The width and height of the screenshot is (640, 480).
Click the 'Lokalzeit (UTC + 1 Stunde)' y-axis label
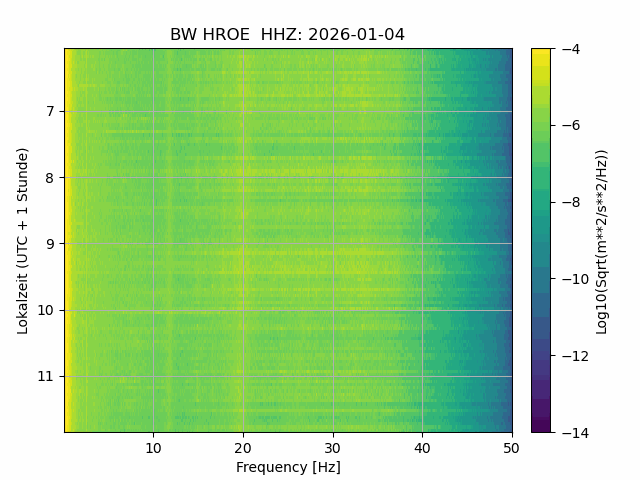[23, 240]
